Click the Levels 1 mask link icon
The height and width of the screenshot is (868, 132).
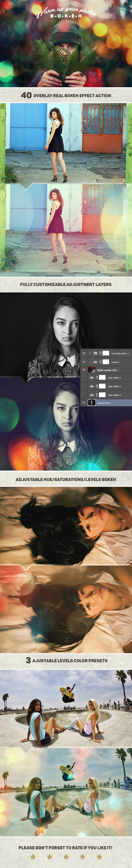coord(100,362)
